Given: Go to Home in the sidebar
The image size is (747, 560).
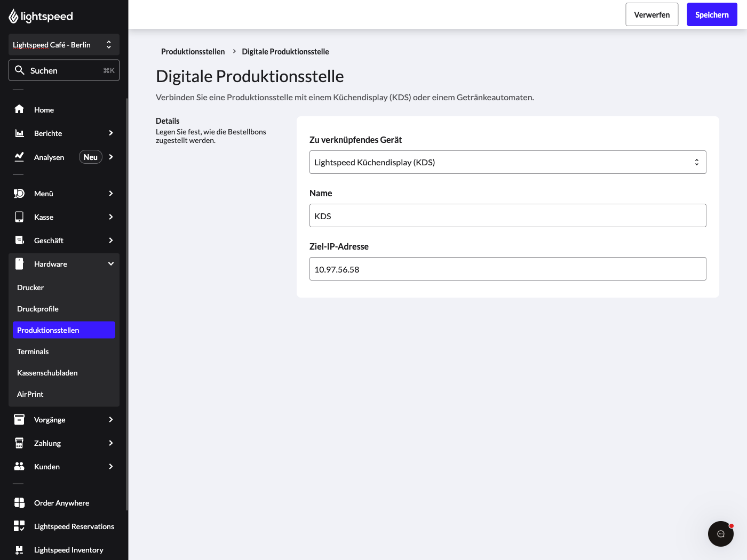Looking at the screenshot, I should pyautogui.click(x=64, y=109).
